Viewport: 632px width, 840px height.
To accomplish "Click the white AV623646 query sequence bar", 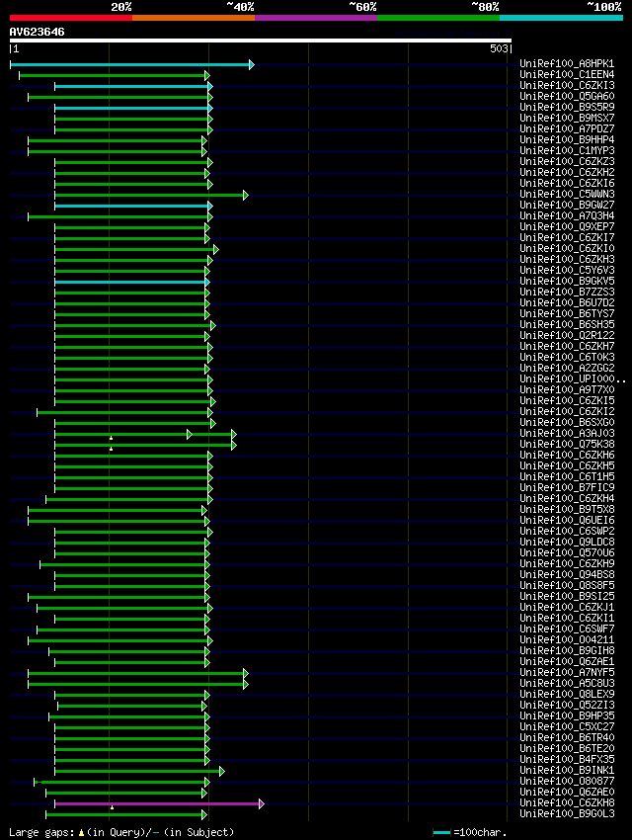I will tap(261, 41).
